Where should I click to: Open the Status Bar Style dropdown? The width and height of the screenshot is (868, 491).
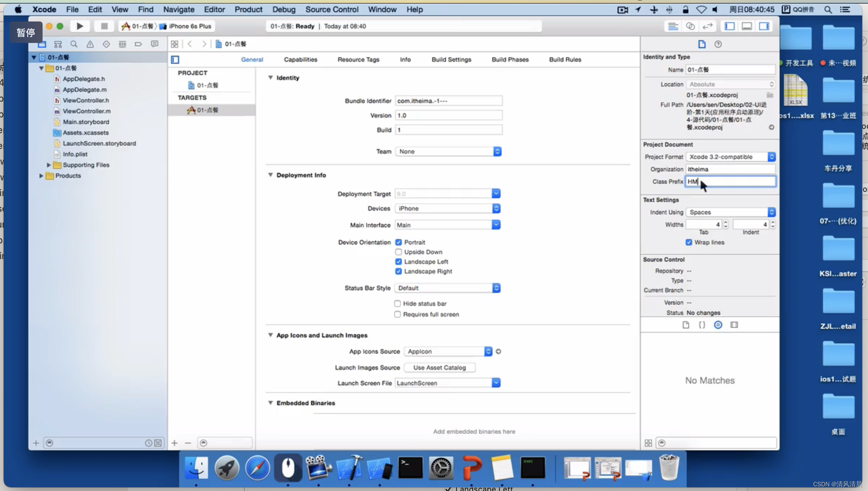pos(448,288)
